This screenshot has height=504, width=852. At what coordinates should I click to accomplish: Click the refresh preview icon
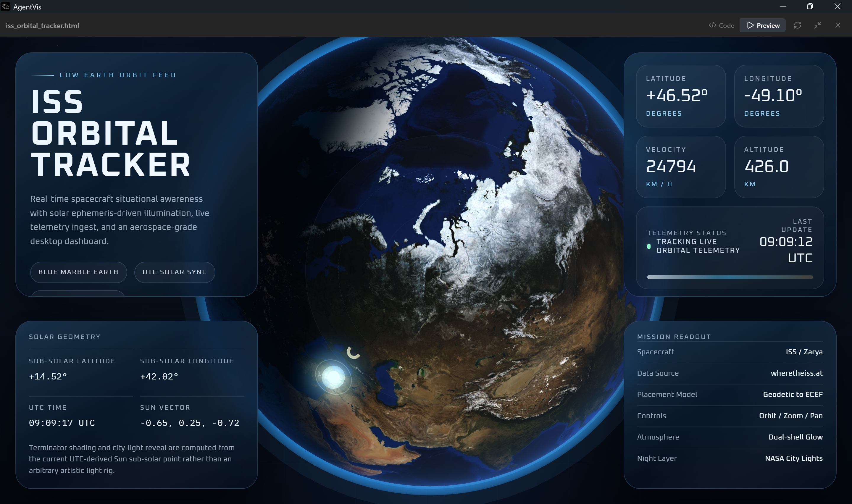point(797,25)
